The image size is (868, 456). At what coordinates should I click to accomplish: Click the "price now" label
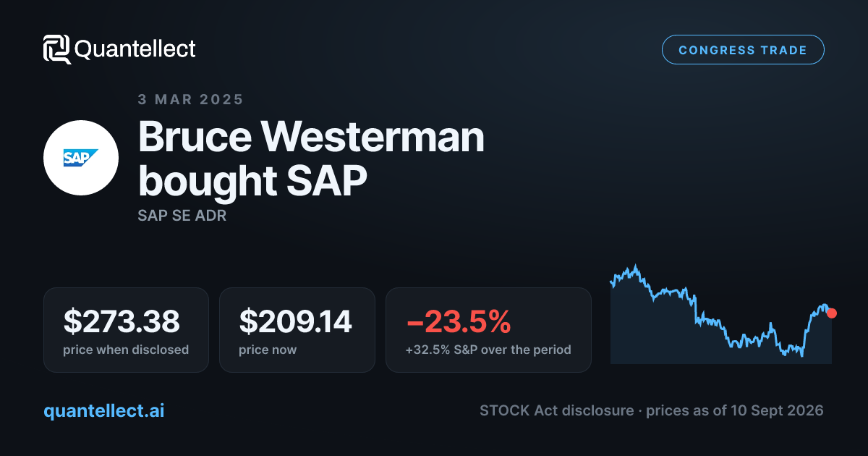[x=268, y=350]
